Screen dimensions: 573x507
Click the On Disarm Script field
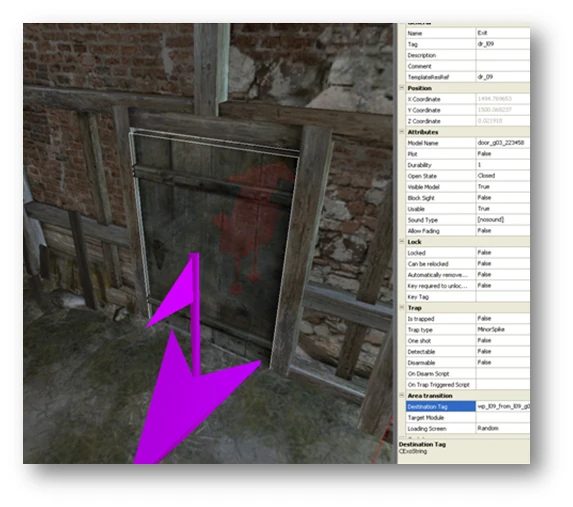point(503,374)
